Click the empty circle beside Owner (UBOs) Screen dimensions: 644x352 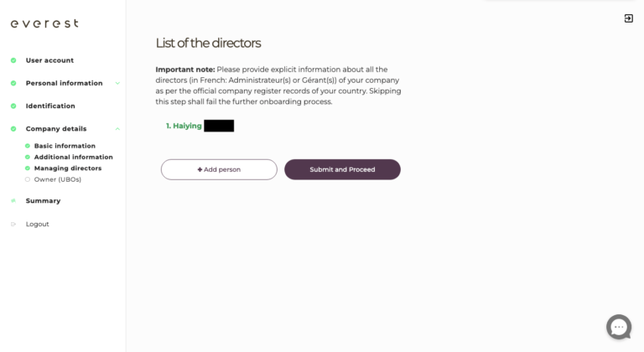coord(27,179)
